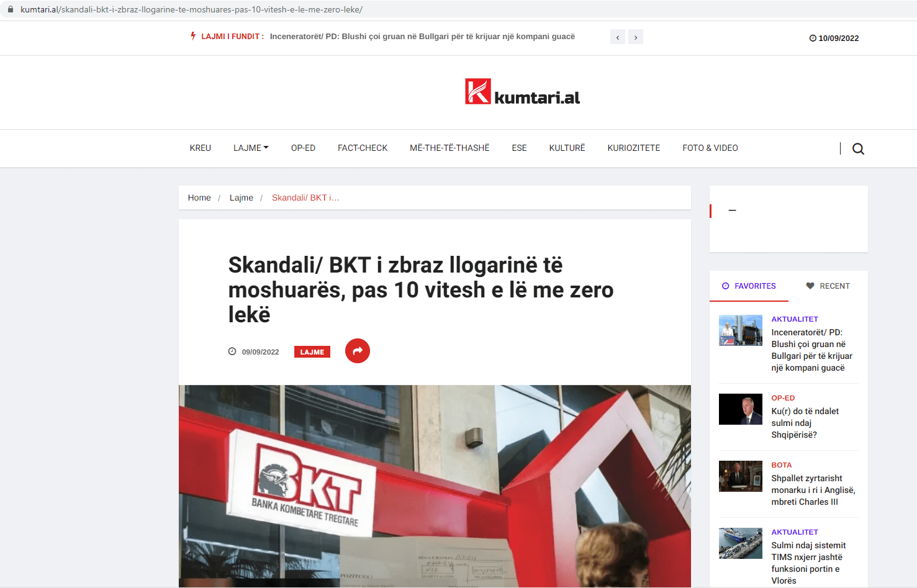Viewport: 917px width, 588px height.
Task: Expand the LAJME dropdown menu
Action: point(251,148)
